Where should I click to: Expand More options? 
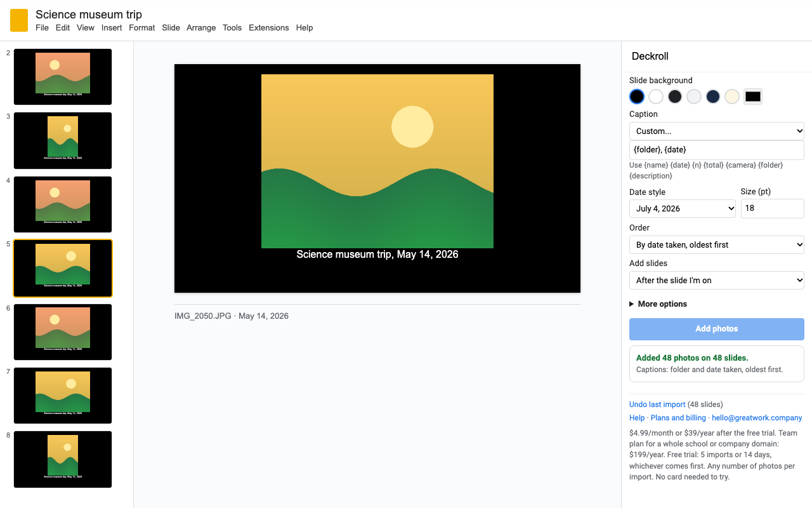[658, 304]
